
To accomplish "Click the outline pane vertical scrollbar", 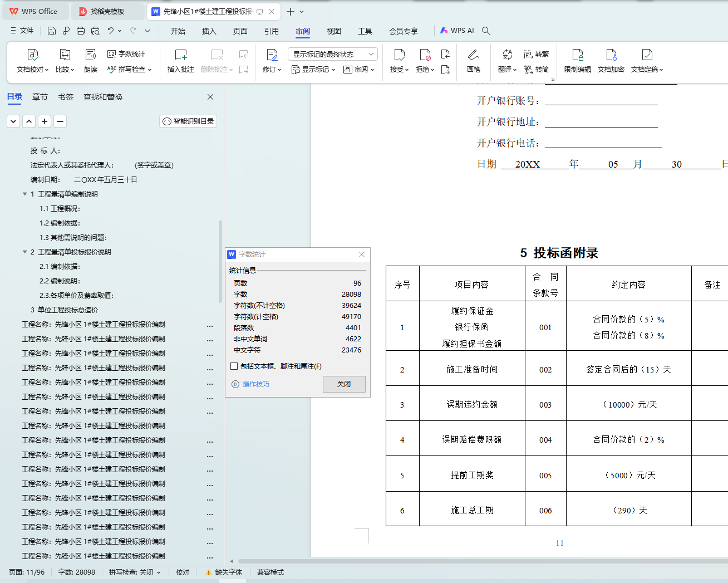I will coord(220,262).
